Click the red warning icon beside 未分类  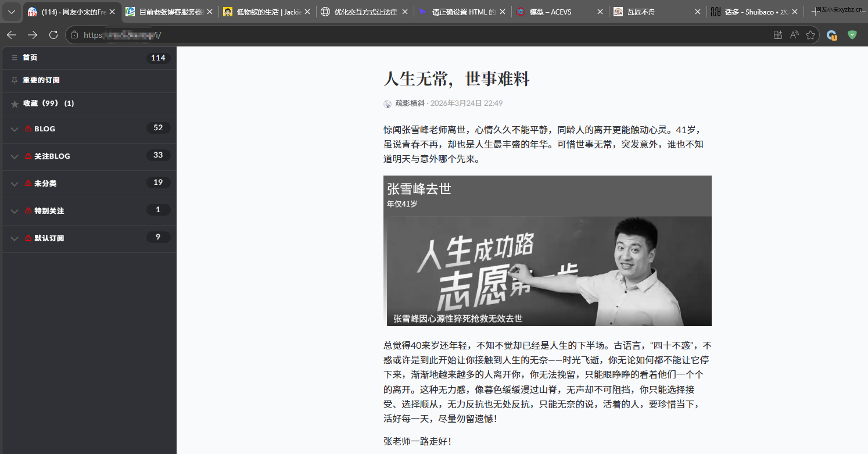point(28,184)
